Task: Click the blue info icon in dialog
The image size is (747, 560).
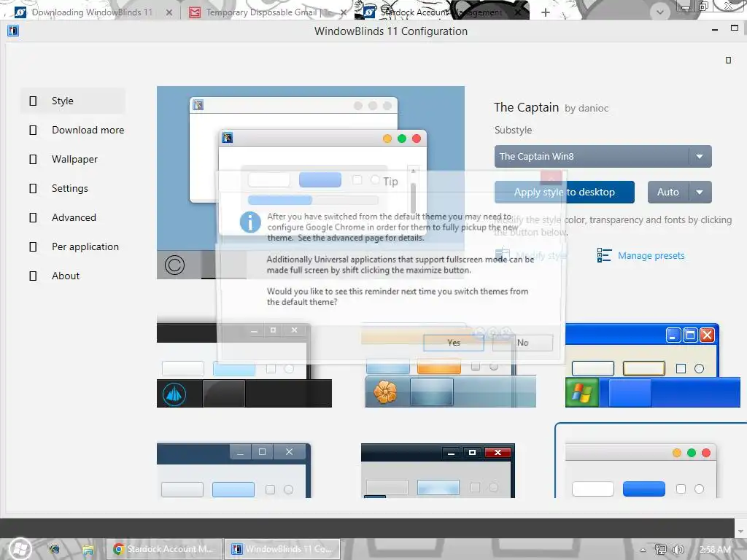Action: point(250,222)
